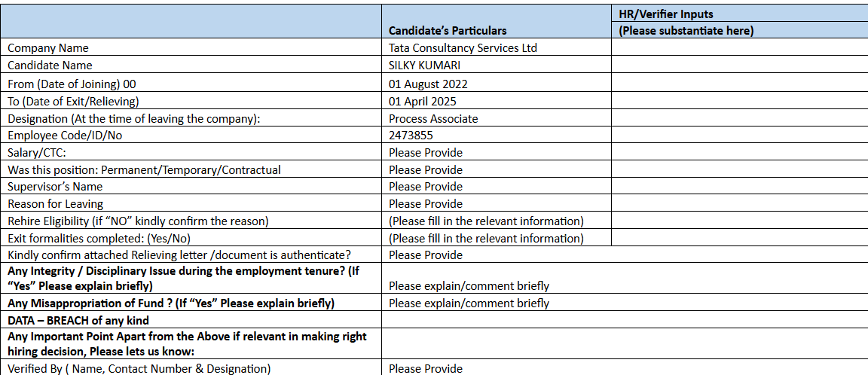Screen dimensions: 868x375
Task: Click explain/comment cell for Misappropriation of Fund
Action: (469, 303)
